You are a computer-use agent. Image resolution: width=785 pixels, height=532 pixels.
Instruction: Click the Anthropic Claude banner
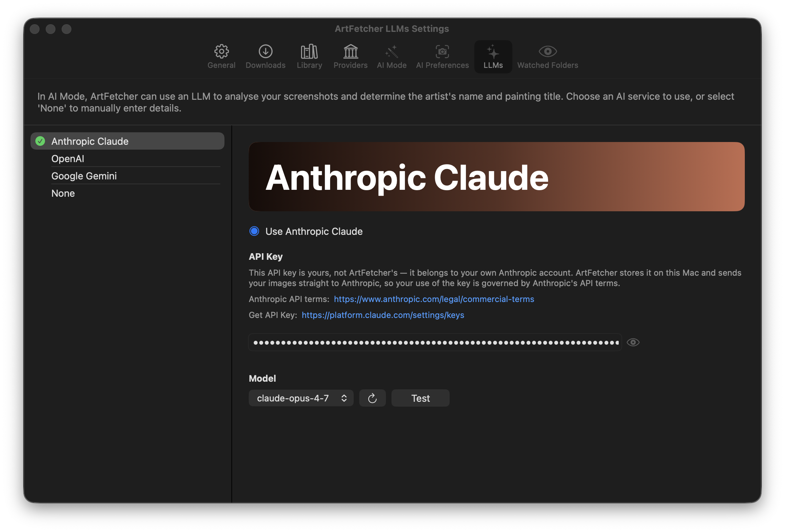coord(496,177)
